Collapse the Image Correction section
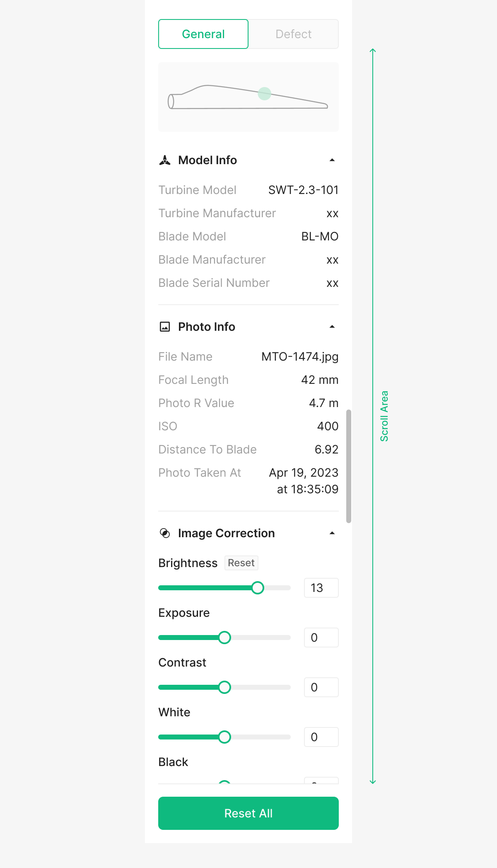This screenshot has height=868, width=497. (x=332, y=533)
